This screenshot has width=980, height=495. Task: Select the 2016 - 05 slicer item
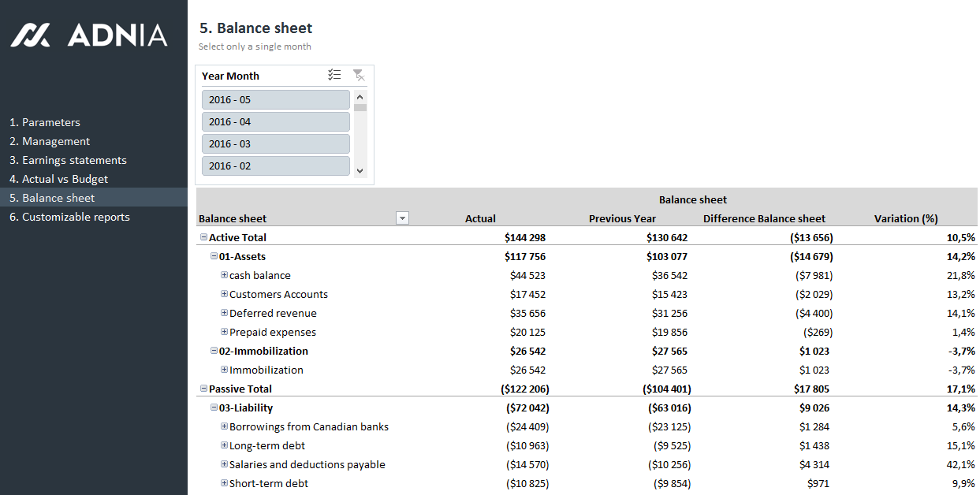pyautogui.click(x=275, y=100)
